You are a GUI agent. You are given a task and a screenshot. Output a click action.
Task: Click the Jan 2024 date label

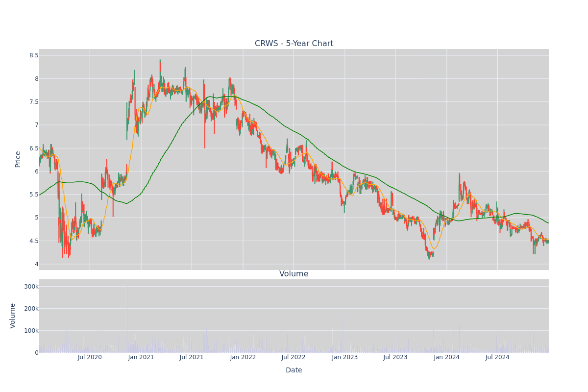point(447,357)
